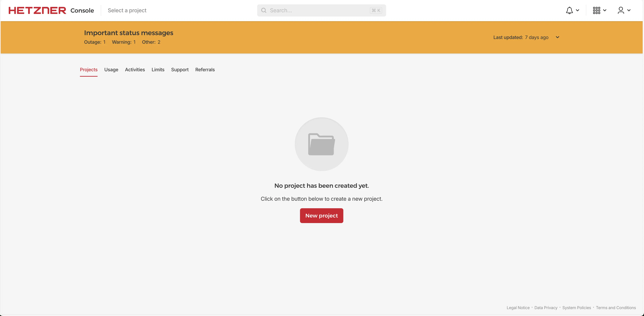Open the user account icon
Image resolution: width=644 pixels, height=316 pixels.
pos(621,11)
